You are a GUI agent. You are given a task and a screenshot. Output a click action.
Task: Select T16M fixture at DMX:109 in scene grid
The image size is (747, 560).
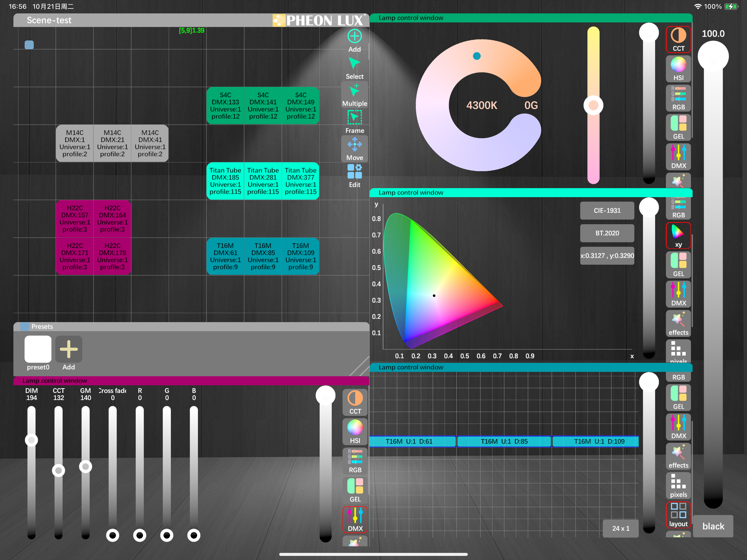pos(300,256)
